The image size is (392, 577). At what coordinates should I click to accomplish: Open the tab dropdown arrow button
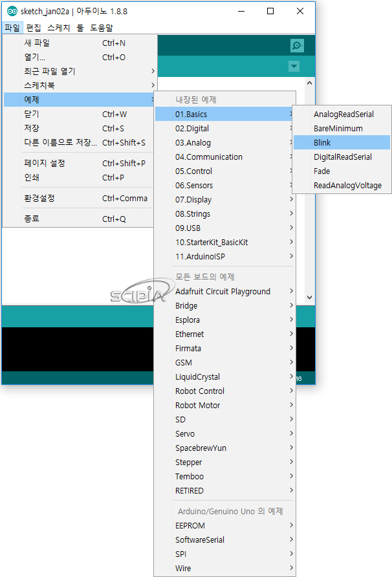tap(294, 66)
